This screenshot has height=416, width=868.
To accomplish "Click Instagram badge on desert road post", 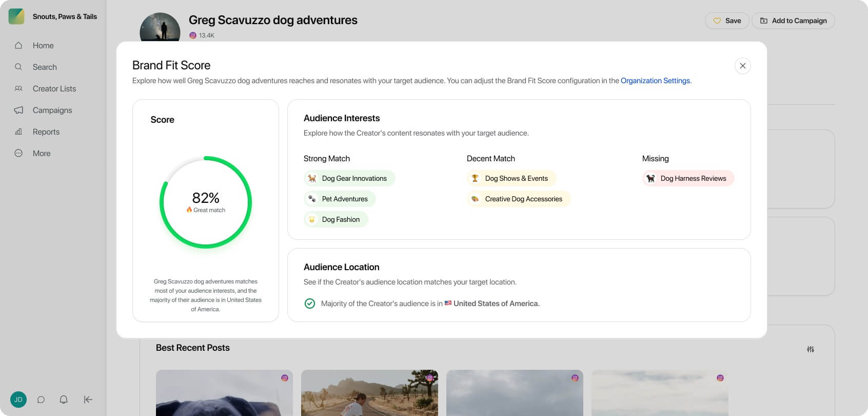I will click(430, 378).
